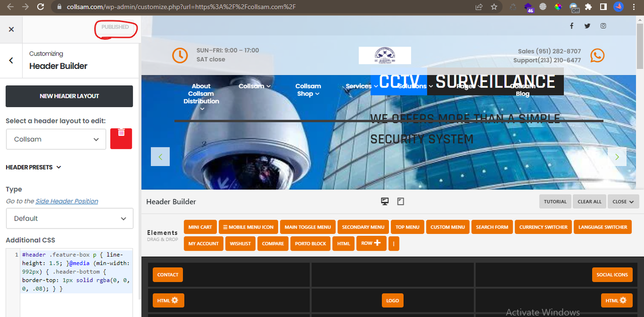Open the Collsam Blog menu item
Image resolution: width=644 pixels, height=317 pixels.
[522, 90]
